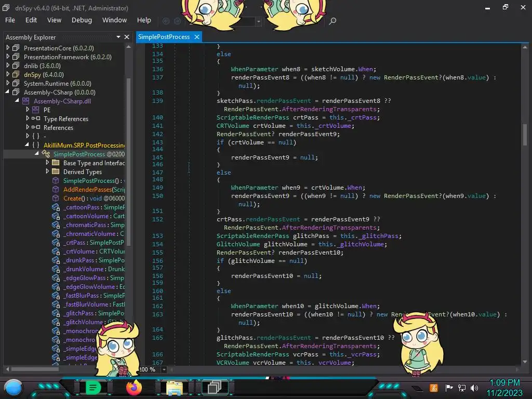Click the _vcrPass field reference on line 166
This screenshot has height=399, width=532.
click(x=362, y=354)
